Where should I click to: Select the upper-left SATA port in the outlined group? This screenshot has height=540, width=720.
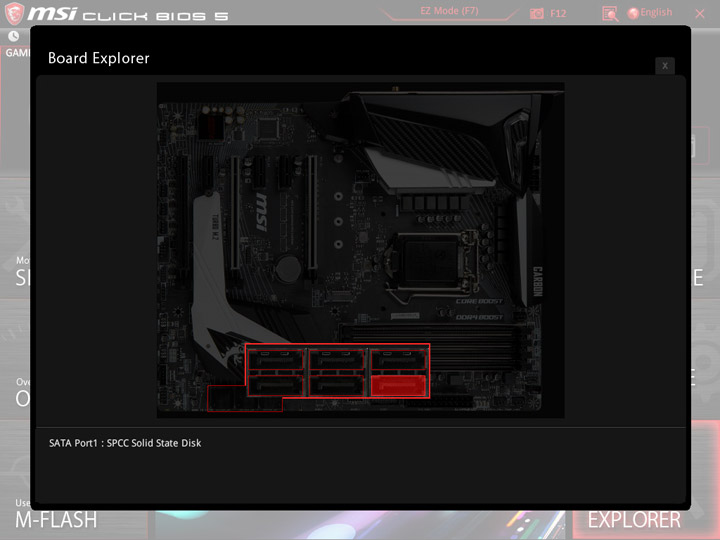pos(276,359)
